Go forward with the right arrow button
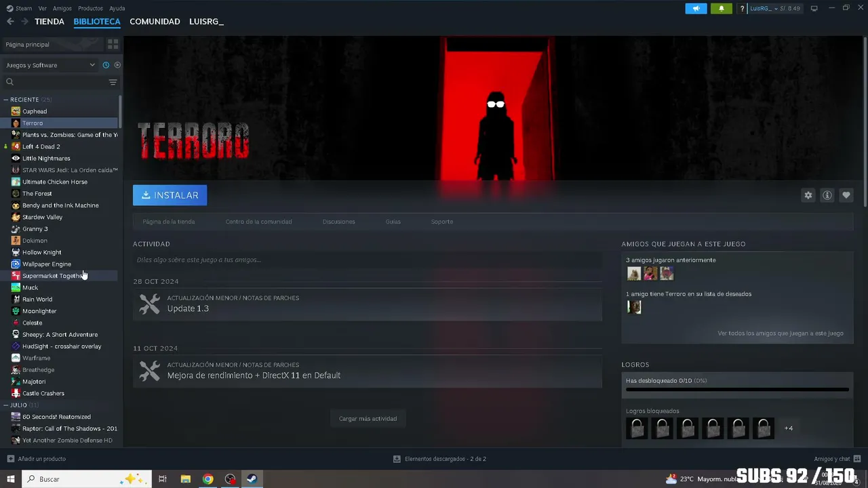The width and height of the screenshot is (868, 488). pos(24,22)
